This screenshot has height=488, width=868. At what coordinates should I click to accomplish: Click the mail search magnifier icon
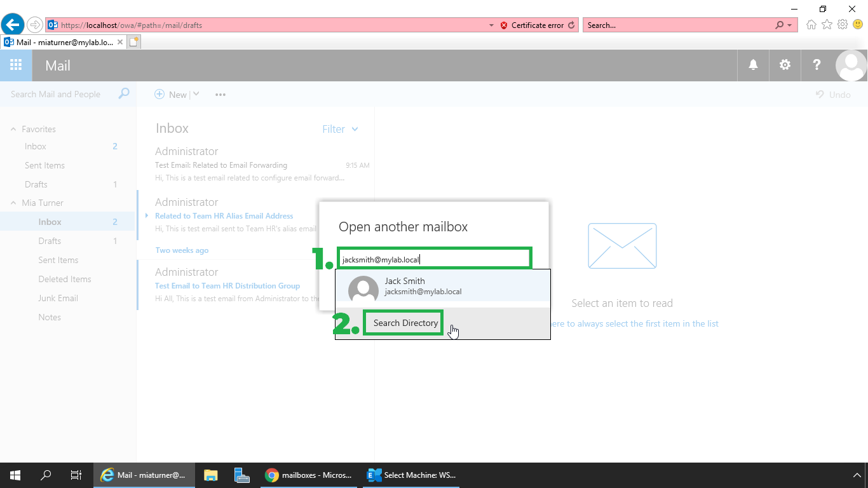(x=125, y=93)
